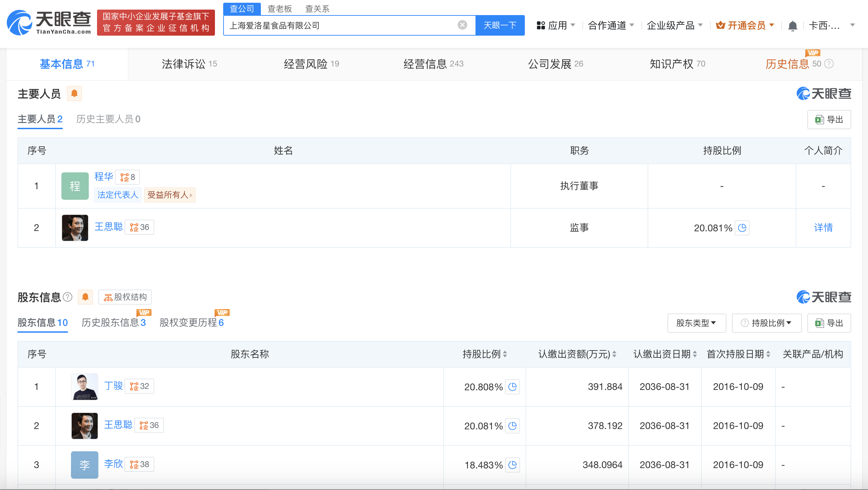Open 程华 related-company count badge 8
Viewport: 868px width, 490px height.
tap(128, 177)
